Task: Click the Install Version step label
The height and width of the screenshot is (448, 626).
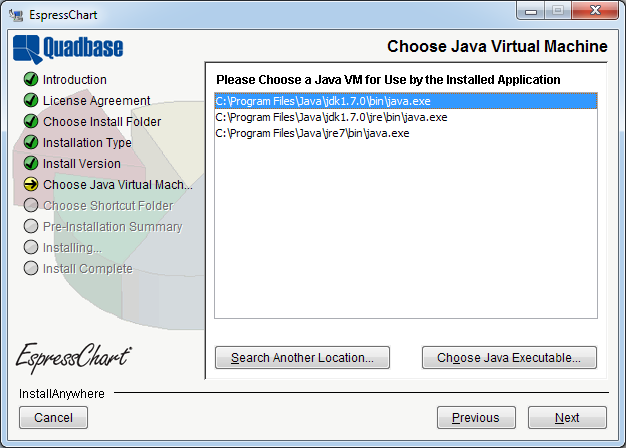Action: [81, 164]
